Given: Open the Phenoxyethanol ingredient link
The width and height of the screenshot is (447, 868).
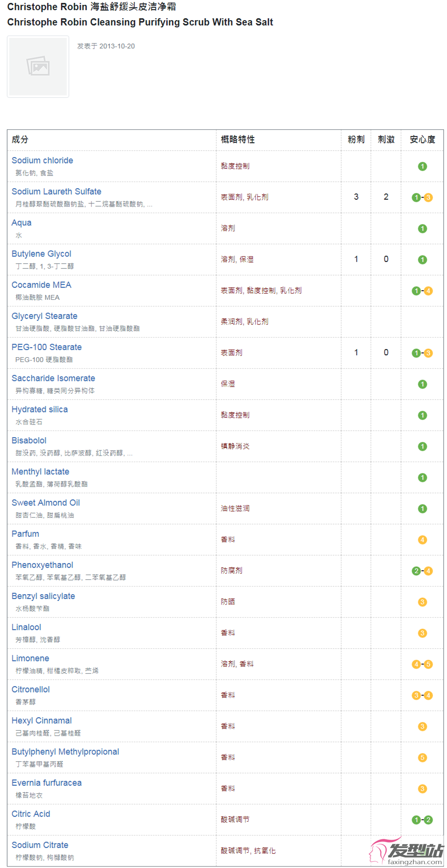Looking at the screenshot, I should tap(42, 565).
